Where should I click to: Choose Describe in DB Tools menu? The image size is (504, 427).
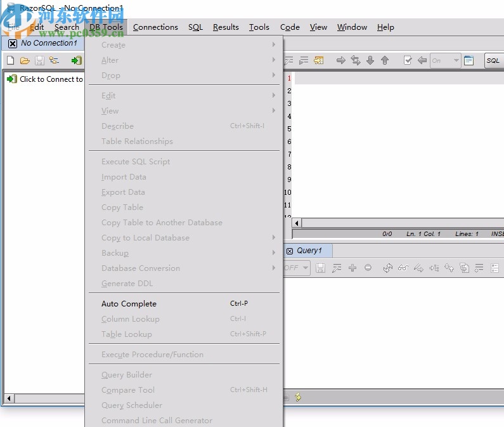point(184,126)
